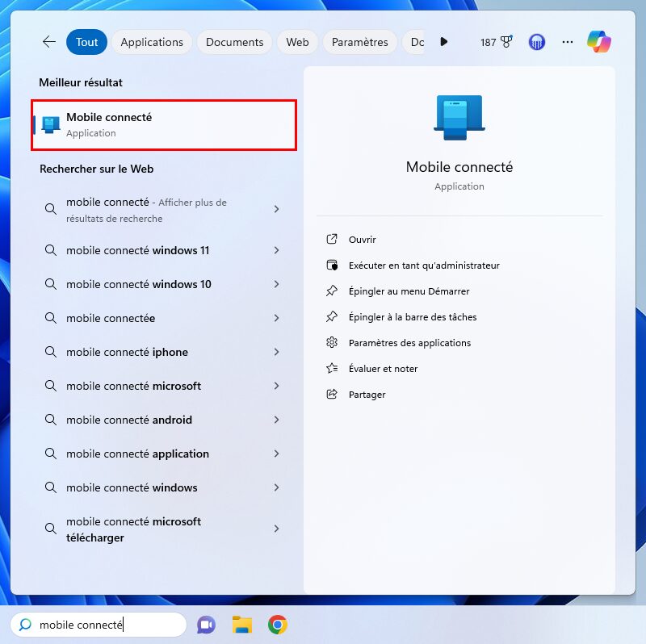Open the 187 rewards points trophy
The image size is (646, 644).
(496, 42)
